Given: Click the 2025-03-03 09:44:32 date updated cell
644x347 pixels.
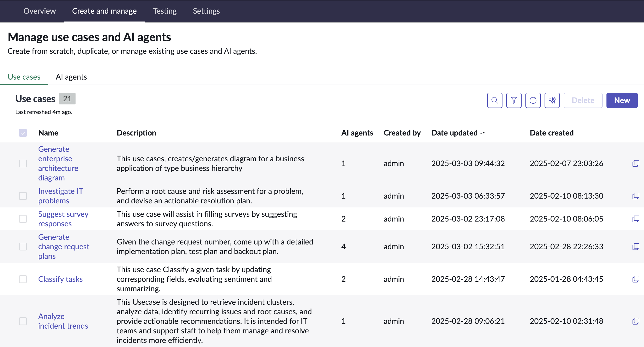Looking at the screenshot, I should 468,163.
